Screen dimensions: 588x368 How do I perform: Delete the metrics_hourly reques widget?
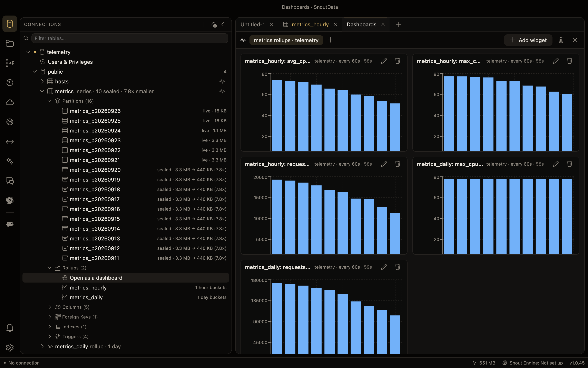click(398, 164)
